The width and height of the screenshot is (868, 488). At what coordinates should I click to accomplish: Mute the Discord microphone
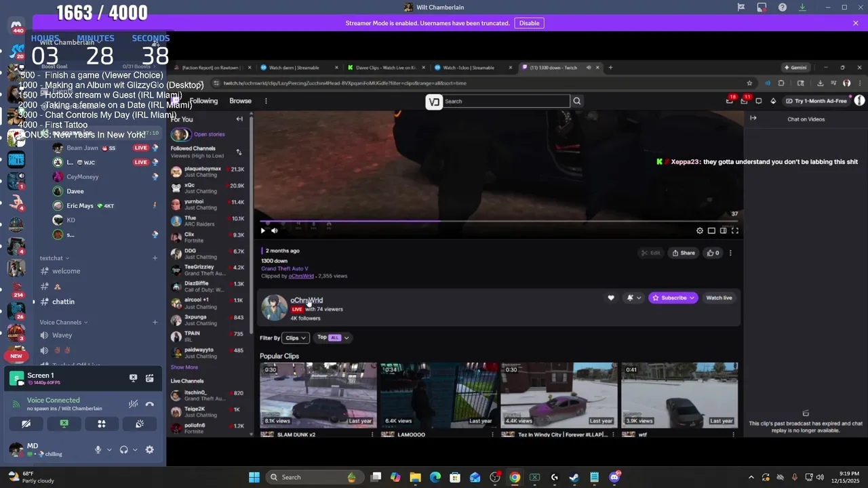click(x=98, y=449)
